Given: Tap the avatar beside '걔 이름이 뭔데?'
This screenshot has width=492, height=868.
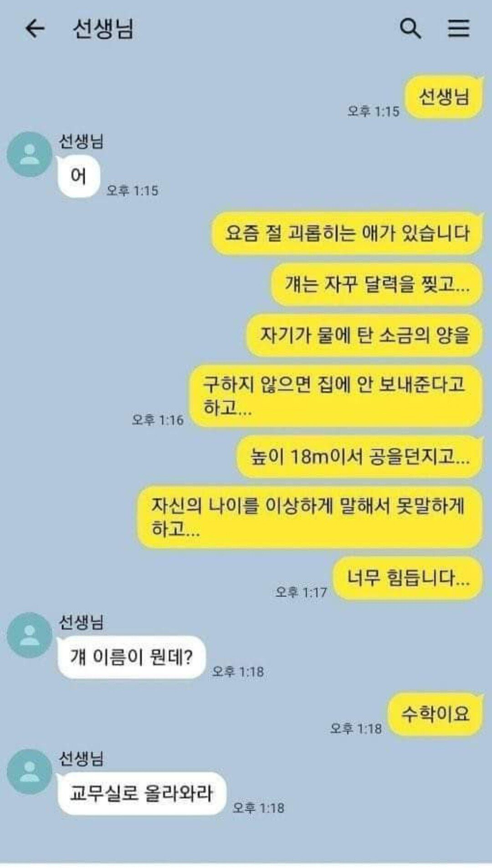Looking at the screenshot, I should [30, 635].
